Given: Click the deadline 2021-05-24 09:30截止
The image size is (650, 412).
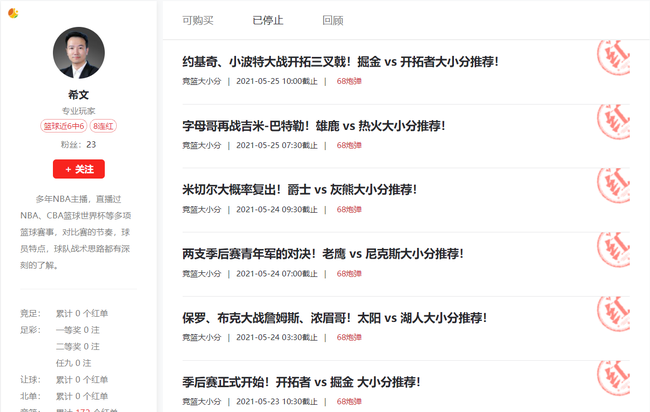Looking at the screenshot, I should 277,209.
